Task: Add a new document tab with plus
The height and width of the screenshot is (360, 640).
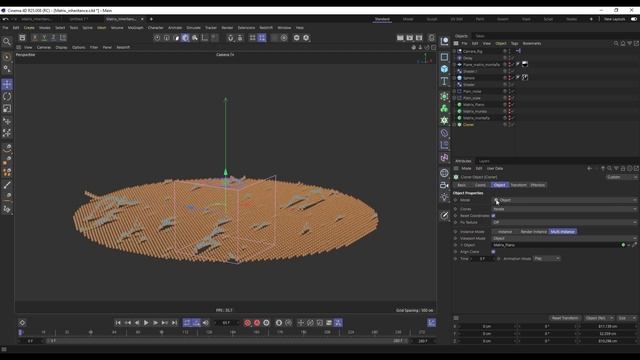Action: [151, 19]
